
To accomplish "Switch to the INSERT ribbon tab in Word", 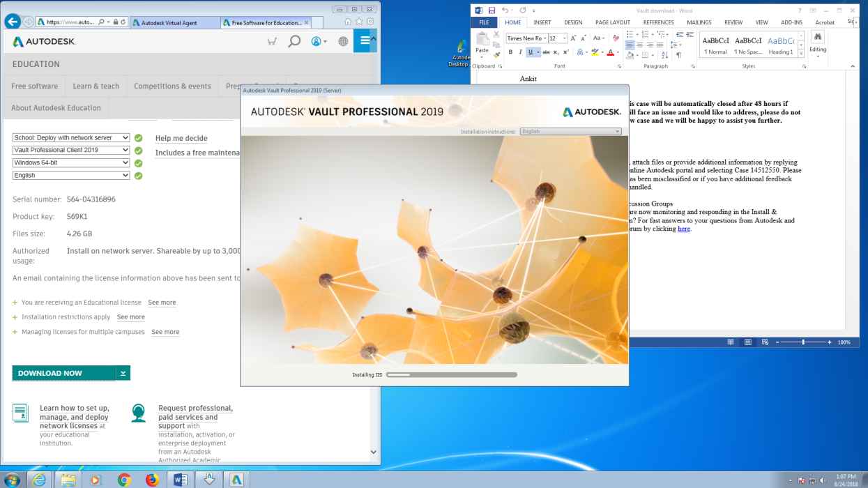I will point(542,22).
